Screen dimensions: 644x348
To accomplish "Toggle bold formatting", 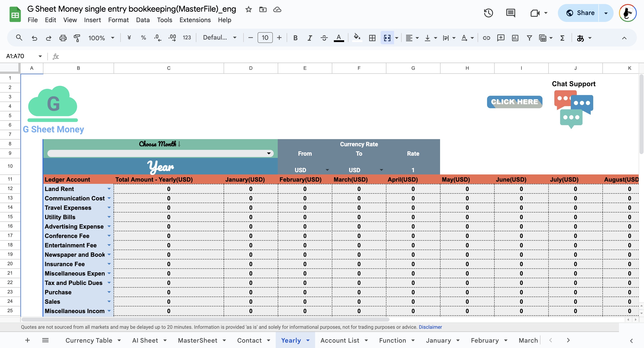I will pyautogui.click(x=295, y=38).
